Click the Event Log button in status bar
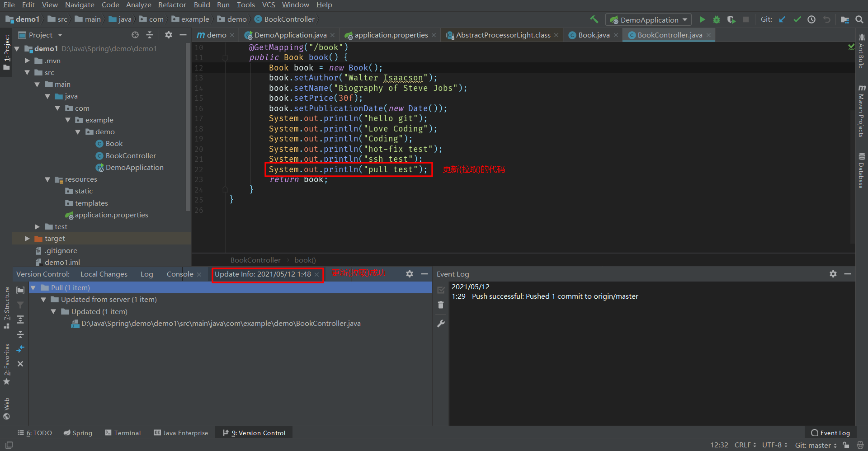Image resolution: width=868 pixels, height=451 pixels. pos(830,433)
